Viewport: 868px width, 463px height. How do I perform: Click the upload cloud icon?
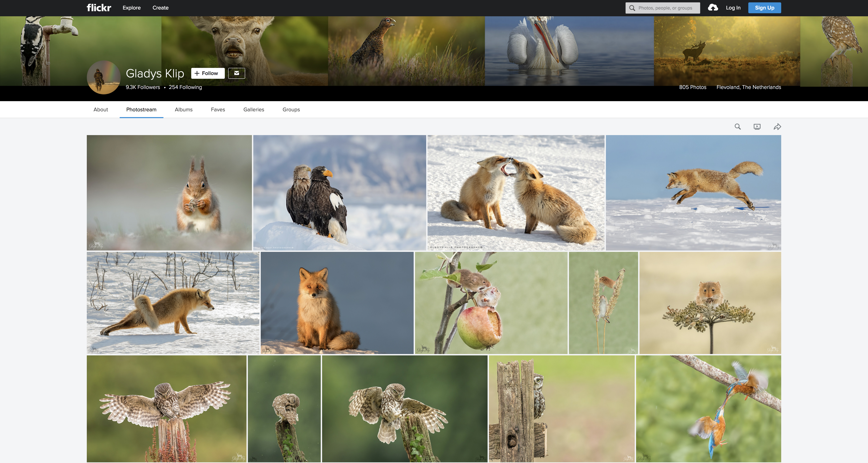coord(713,8)
